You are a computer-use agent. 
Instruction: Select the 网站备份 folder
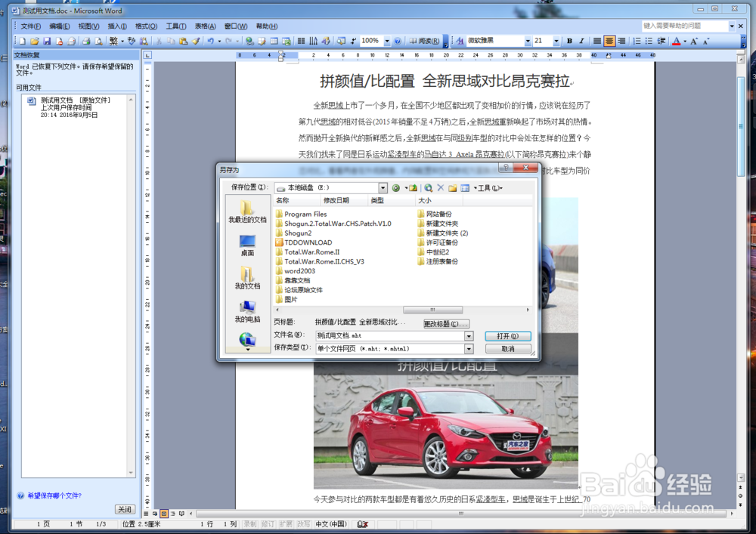tap(435, 214)
